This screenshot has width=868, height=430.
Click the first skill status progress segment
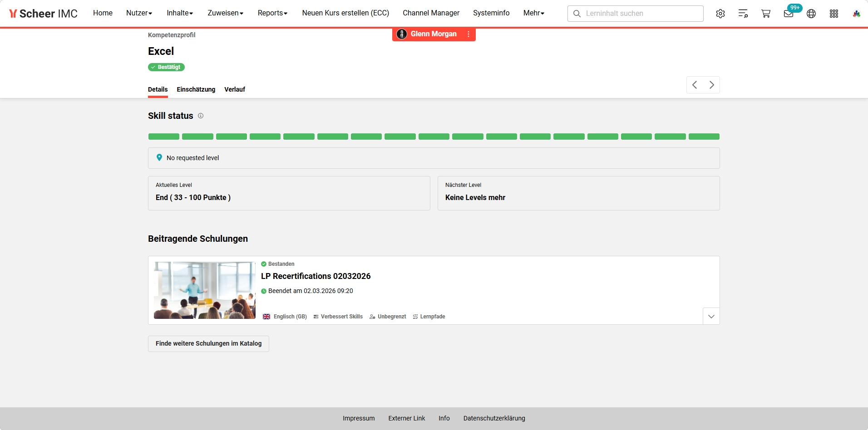pos(164,137)
